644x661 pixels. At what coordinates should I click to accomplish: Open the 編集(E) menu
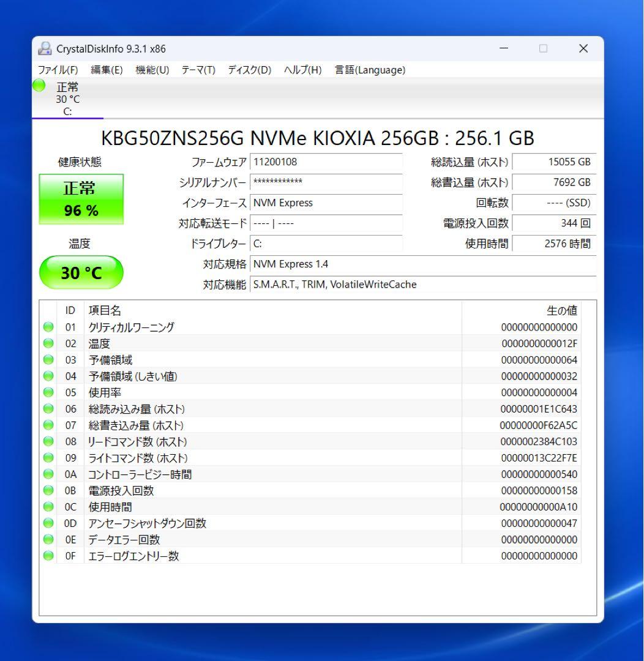point(105,70)
